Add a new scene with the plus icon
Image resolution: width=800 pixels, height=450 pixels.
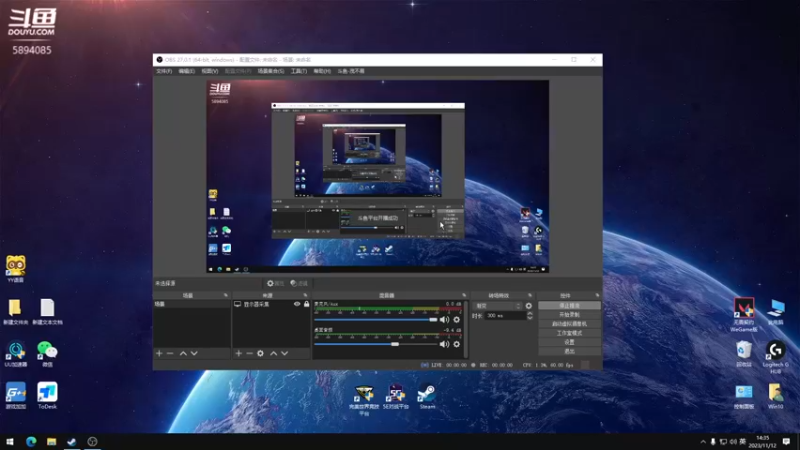pyautogui.click(x=159, y=353)
